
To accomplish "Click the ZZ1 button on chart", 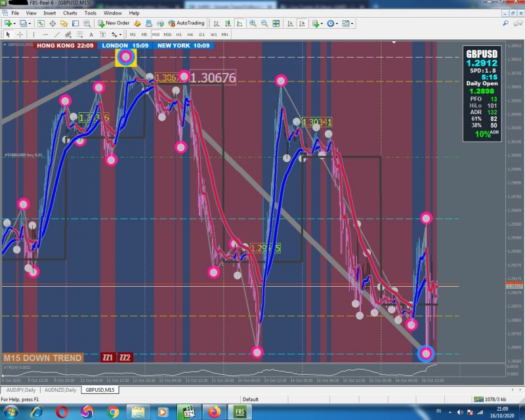I will click(x=107, y=358).
